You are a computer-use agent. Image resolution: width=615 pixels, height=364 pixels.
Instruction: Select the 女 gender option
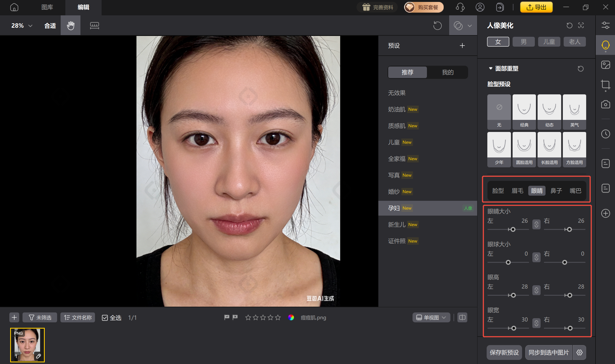pos(498,41)
